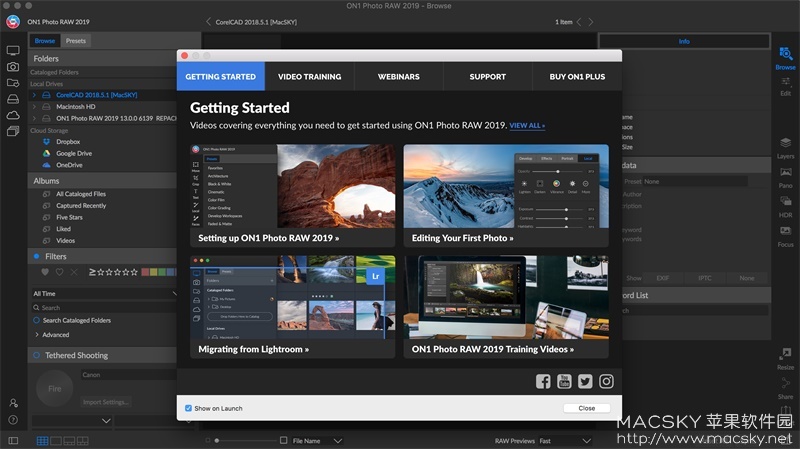800x449 pixels.
Task: Filter by red color label swatch
Action: (x=145, y=272)
